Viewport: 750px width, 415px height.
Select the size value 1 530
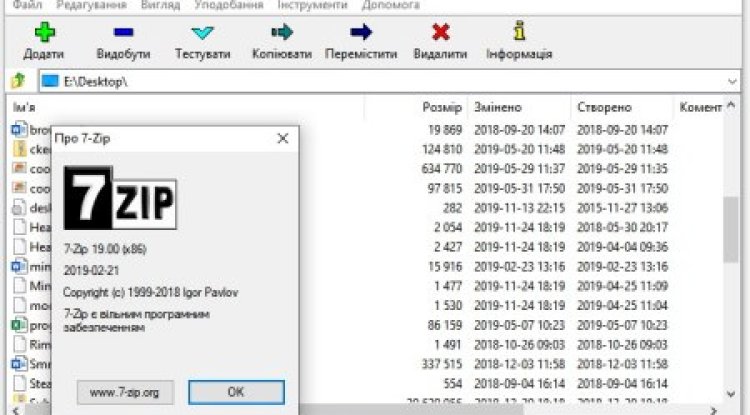tap(448, 306)
